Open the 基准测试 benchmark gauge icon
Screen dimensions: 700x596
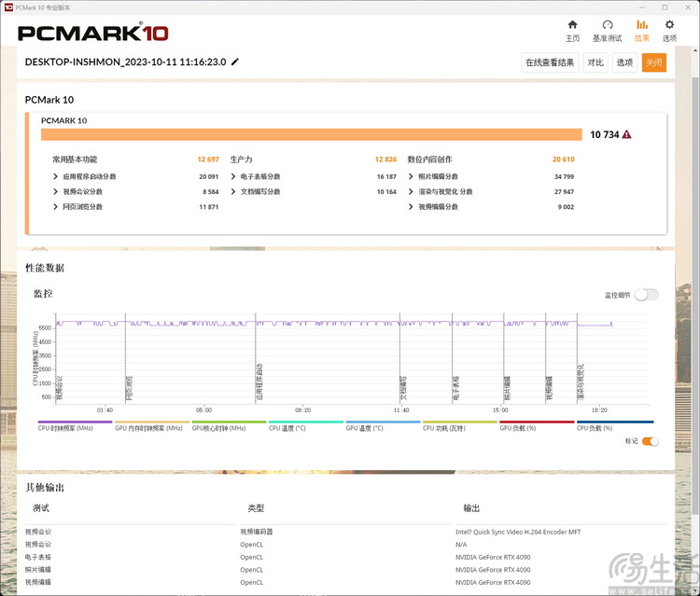tap(608, 24)
